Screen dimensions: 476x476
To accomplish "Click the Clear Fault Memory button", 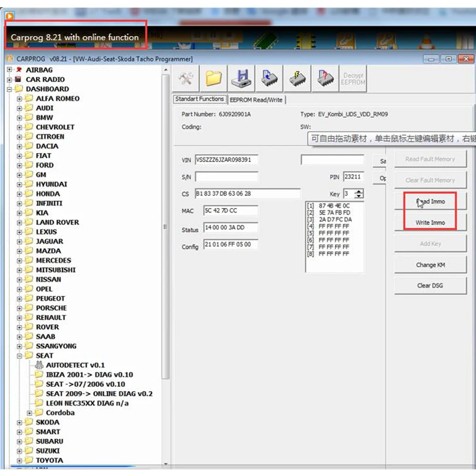I will [x=430, y=180].
